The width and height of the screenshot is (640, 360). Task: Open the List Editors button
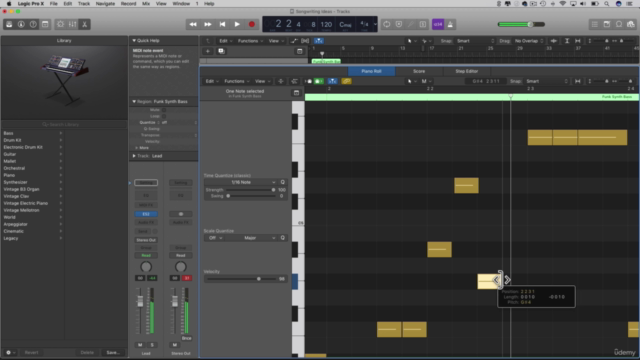coord(595,24)
